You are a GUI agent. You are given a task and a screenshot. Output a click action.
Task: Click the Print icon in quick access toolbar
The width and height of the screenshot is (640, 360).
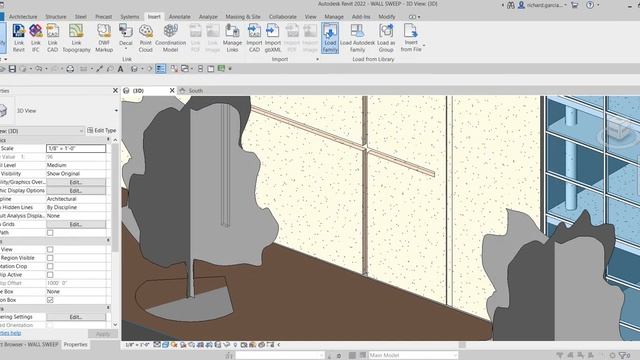tap(70, 69)
